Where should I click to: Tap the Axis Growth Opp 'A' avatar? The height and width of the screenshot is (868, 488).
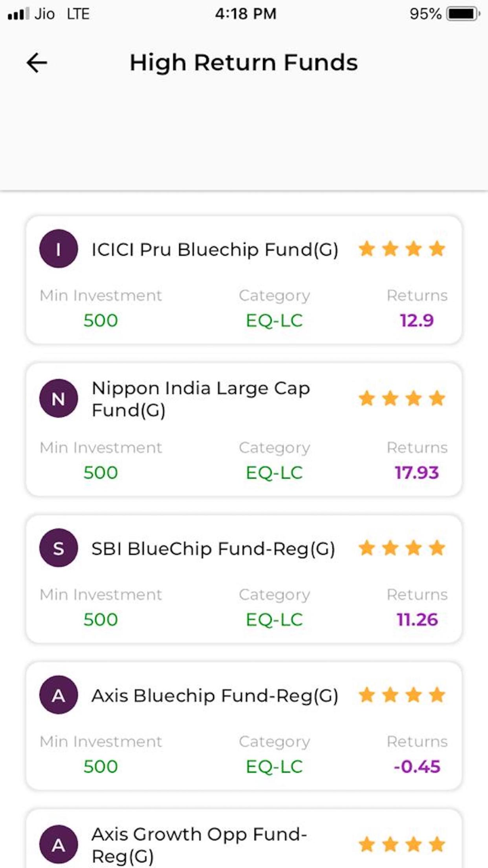[58, 844]
